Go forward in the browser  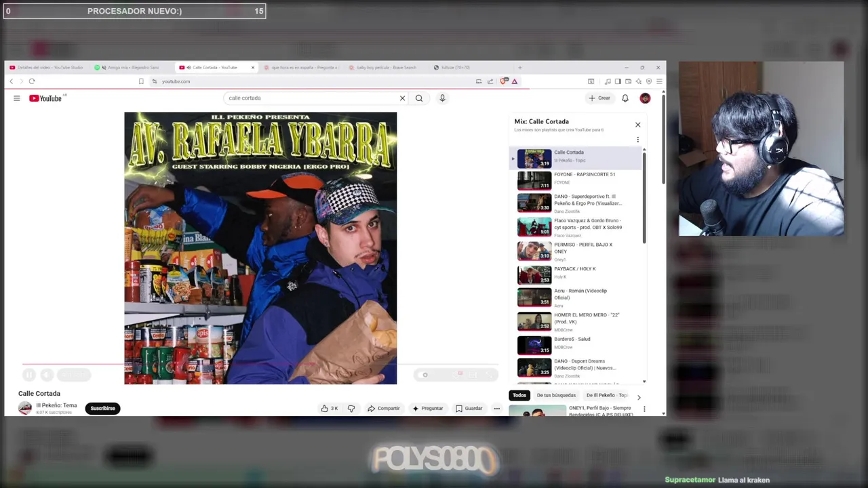point(21,81)
